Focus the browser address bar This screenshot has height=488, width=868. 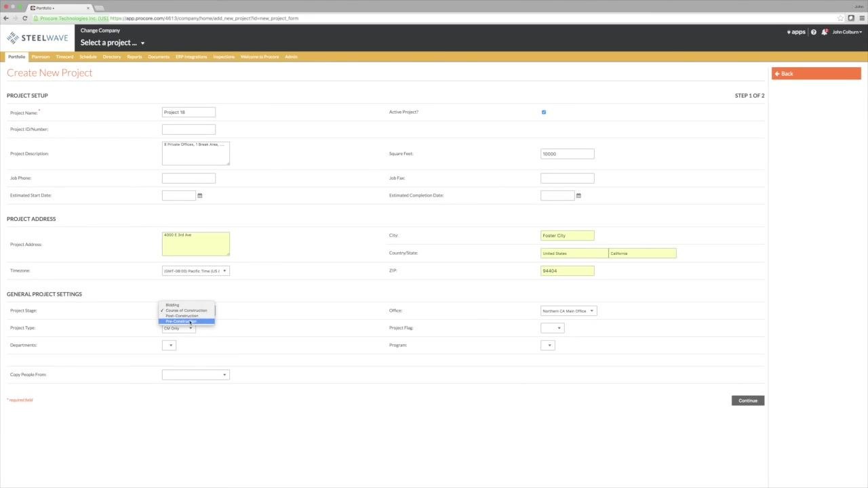tap(434, 18)
